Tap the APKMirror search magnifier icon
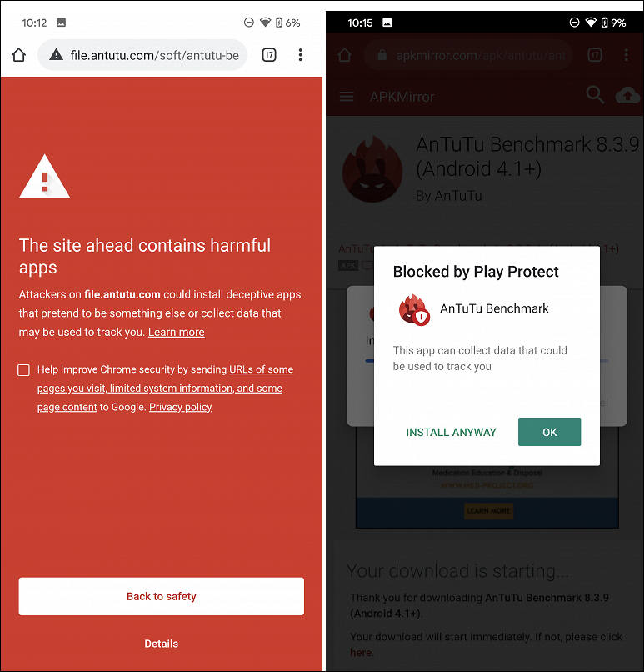 [x=595, y=95]
